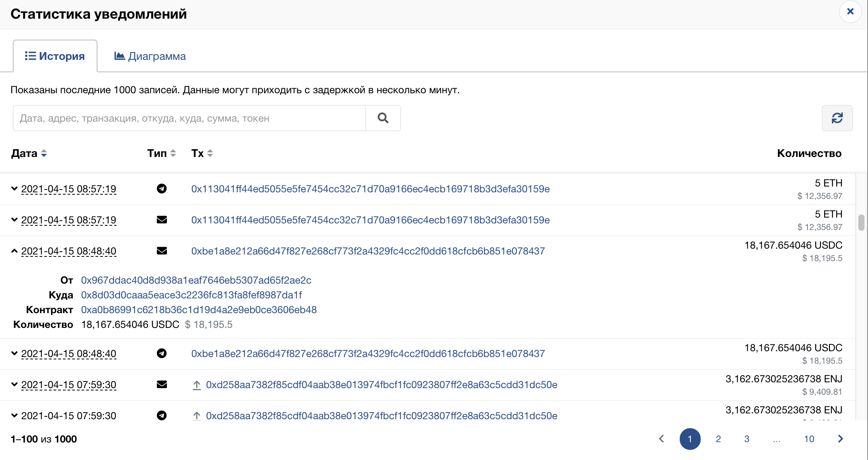Collapse the expanded 08:48:40 USDC row
Image resolution: width=868 pixels, height=460 pixels.
[x=14, y=251]
